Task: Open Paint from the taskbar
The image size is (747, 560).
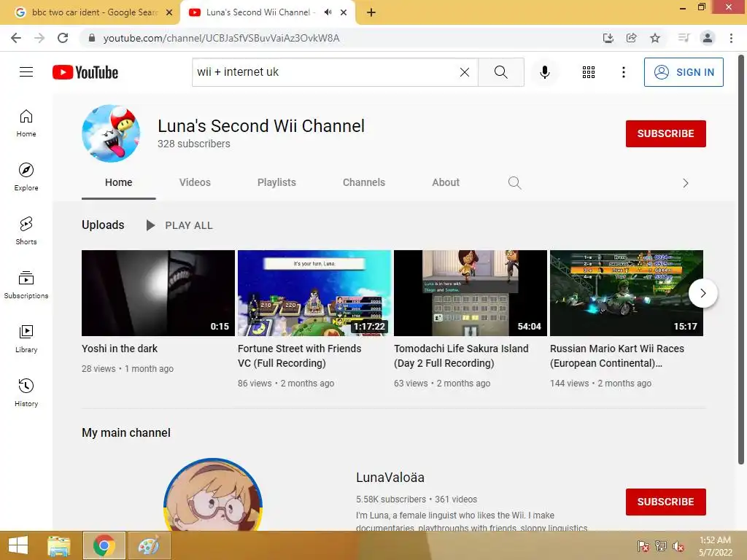Action: tap(149, 545)
